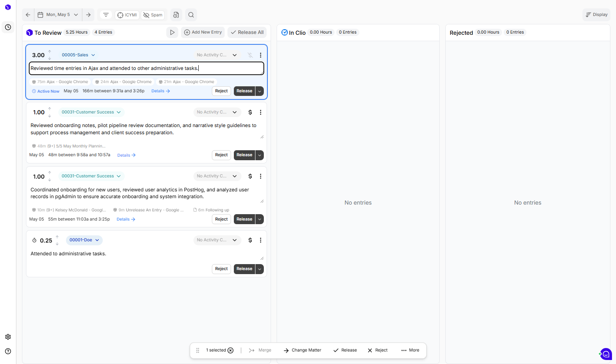Click the Active Now indicator

46,91
